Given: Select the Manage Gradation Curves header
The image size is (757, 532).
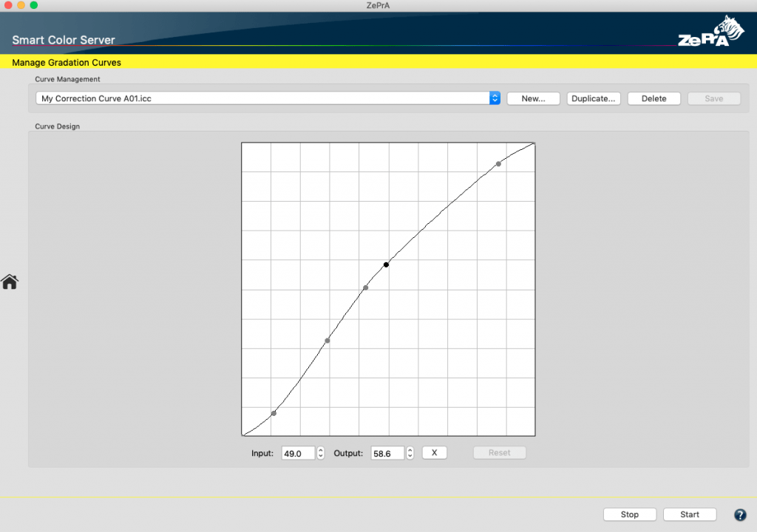Looking at the screenshot, I should (66, 62).
